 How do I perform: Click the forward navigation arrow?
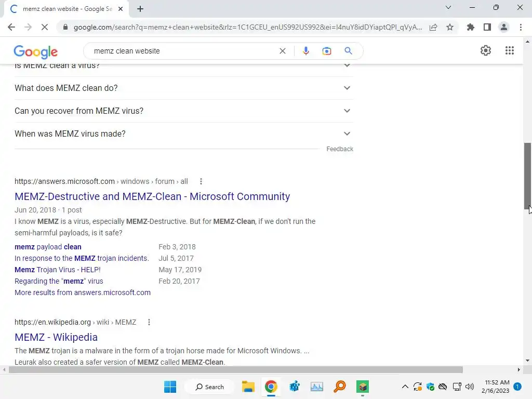click(28, 27)
